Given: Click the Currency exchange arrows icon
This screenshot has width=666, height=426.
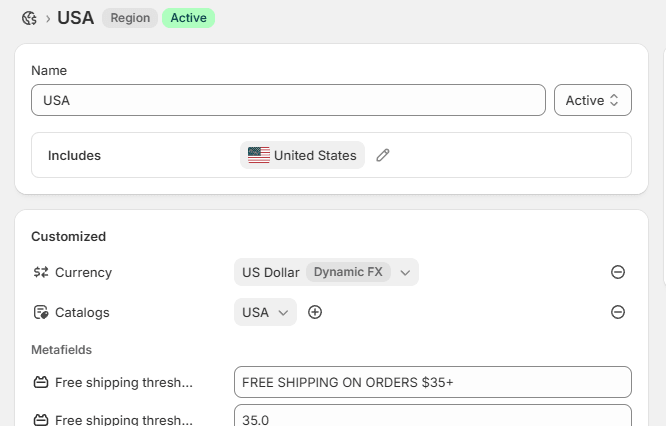Looking at the screenshot, I should [41, 272].
